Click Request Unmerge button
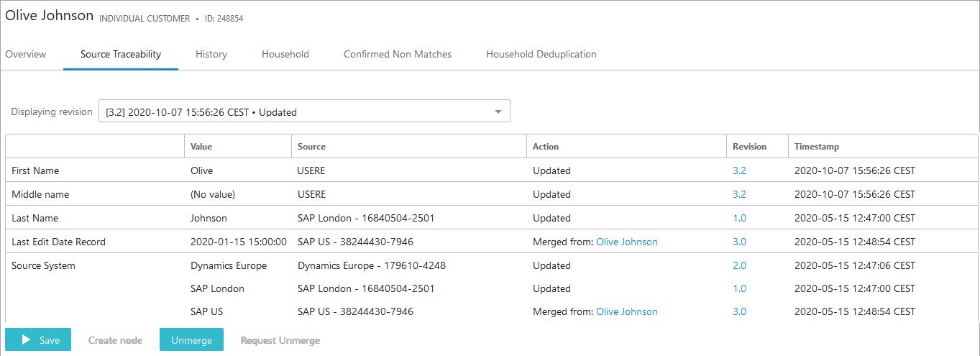 pyautogui.click(x=280, y=340)
